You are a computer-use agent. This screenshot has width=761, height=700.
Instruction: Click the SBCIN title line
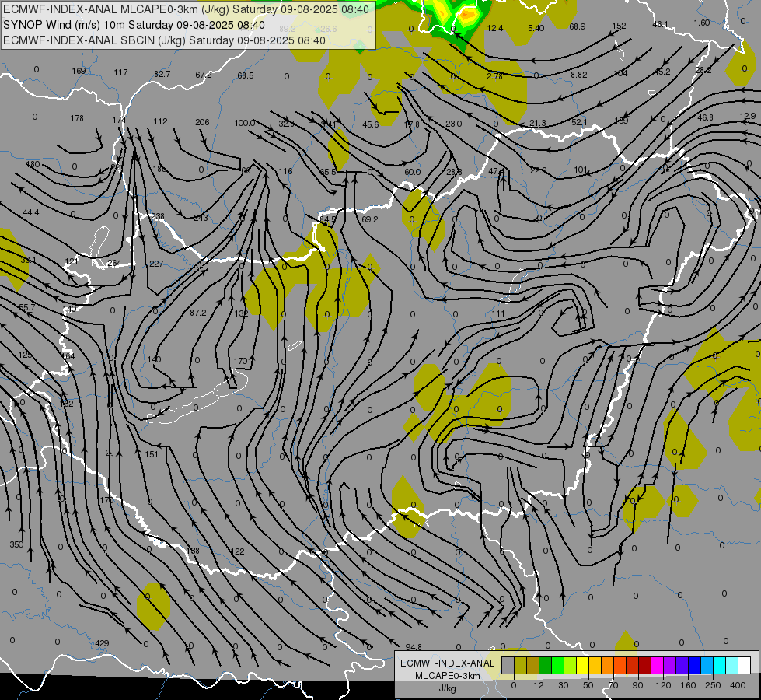164,40
